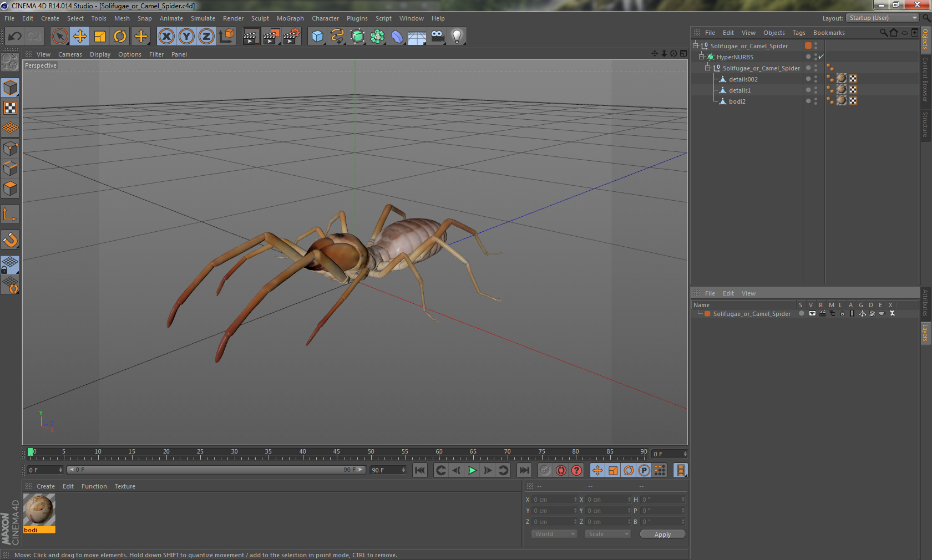Open the viewport Cameras menu
Viewport: 932px width, 560px height.
(x=70, y=54)
